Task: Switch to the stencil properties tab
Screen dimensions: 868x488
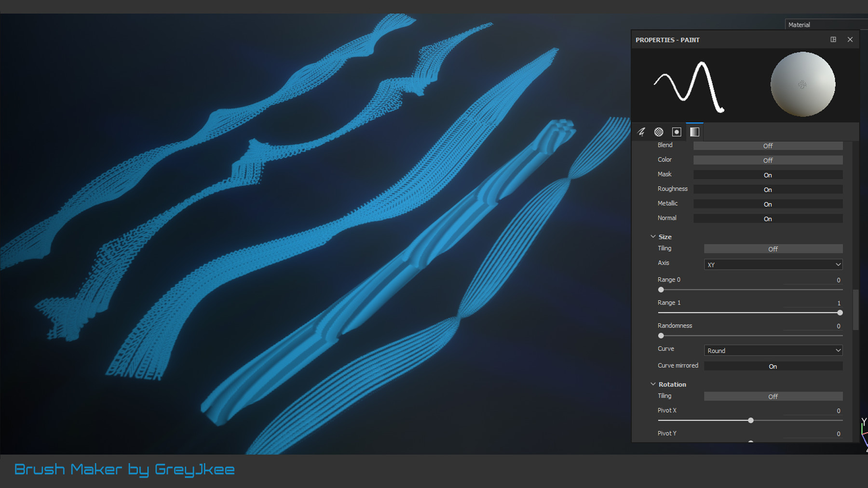Action: 677,131
